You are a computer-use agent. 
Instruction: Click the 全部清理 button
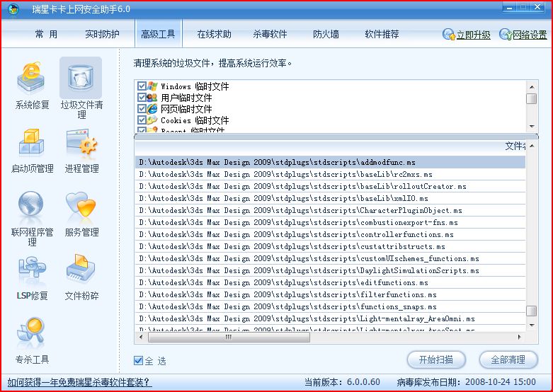[x=508, y=359]
